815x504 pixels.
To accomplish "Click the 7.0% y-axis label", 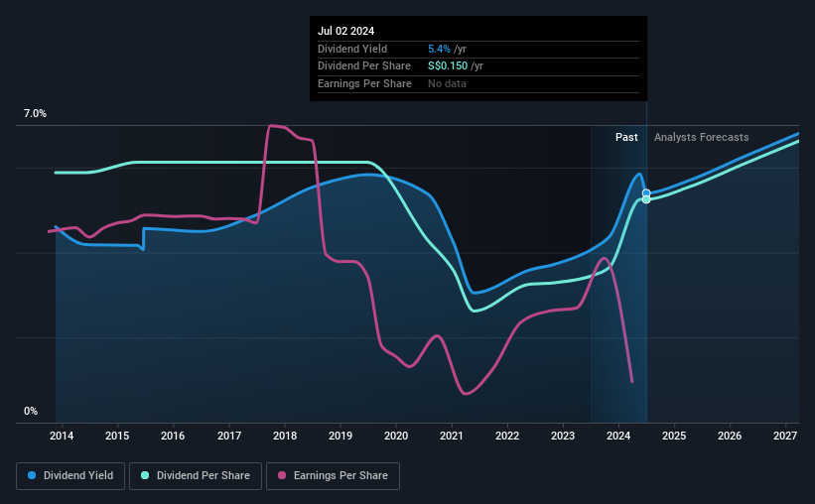I will [35, 113].
